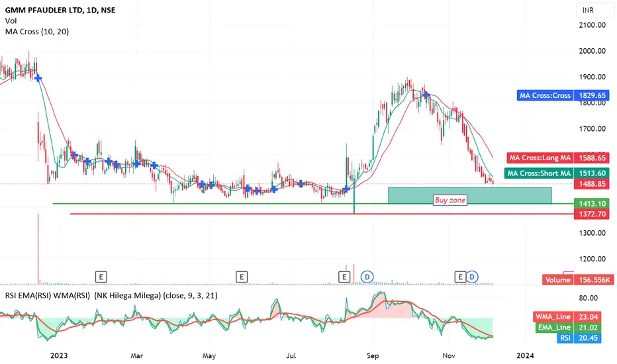
Task: Open the RSI NK Hilega Milega indicator legend
Action: pos(111,295)
